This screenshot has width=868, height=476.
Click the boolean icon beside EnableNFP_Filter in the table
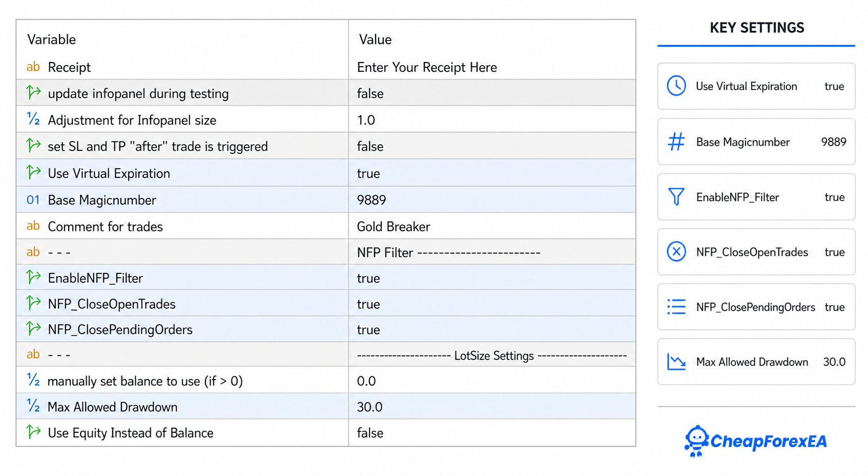(x=34, y=277)
